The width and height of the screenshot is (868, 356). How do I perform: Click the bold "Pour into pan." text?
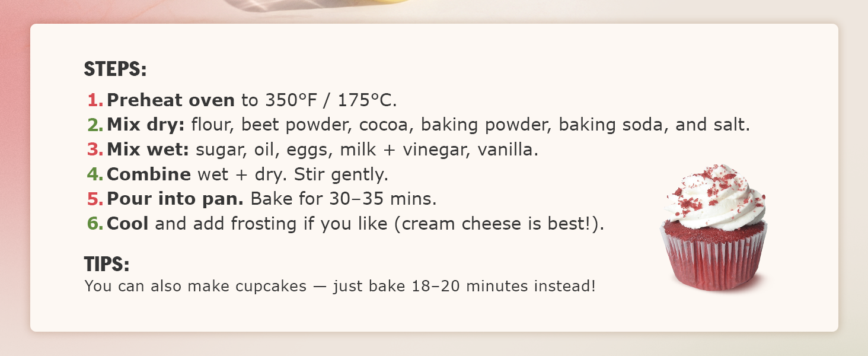tap(175, 199)
